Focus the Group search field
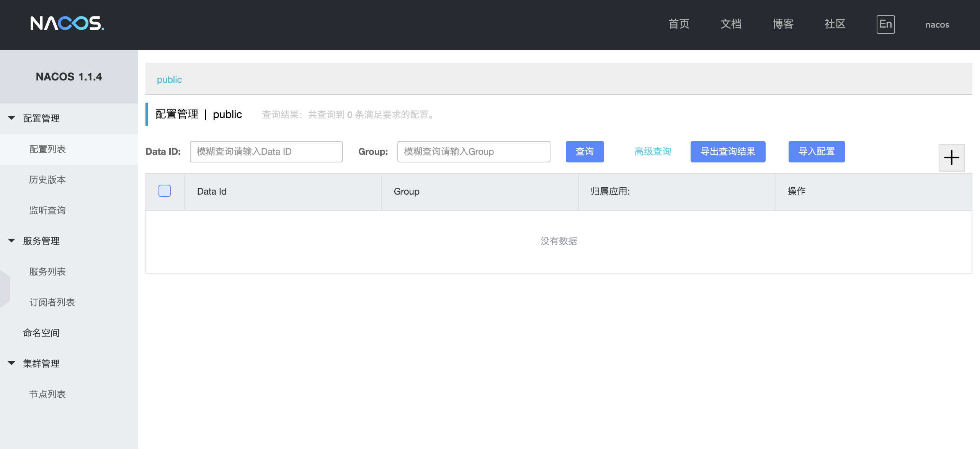The height and width of the screenshot is (449, 980). [474, 152]
